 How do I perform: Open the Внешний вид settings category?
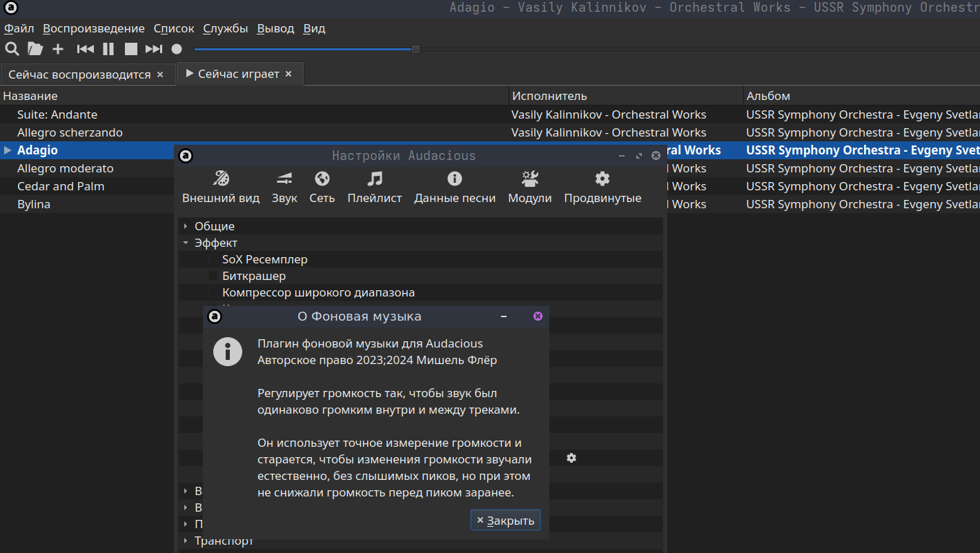coord(221,188)
